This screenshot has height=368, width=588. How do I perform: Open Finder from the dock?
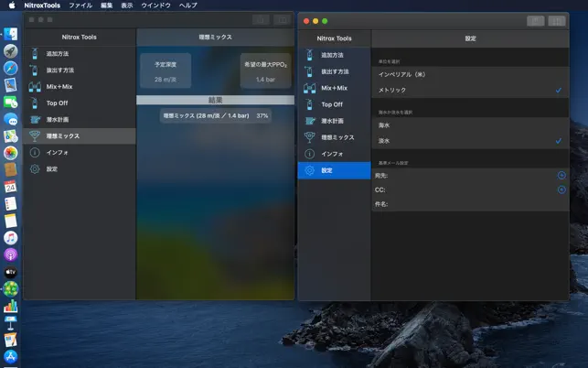click(x=10, y=34)
